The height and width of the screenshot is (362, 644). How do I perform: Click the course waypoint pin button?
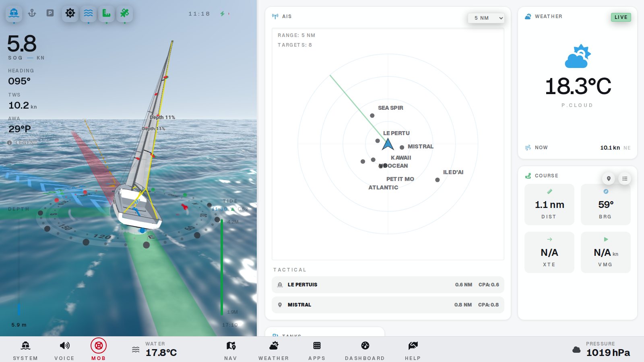[609, 179]
